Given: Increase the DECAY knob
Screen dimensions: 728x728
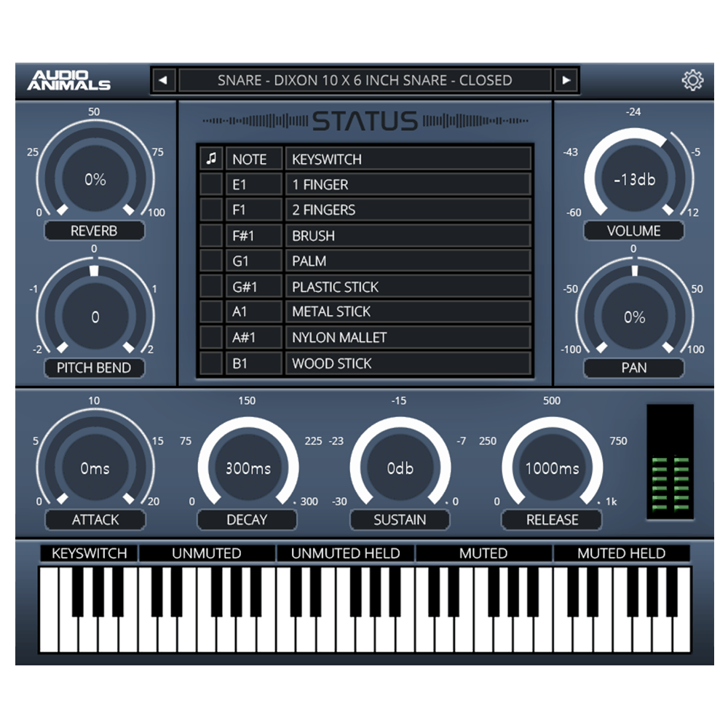Looking at the screenshot, I should [247, 470].
